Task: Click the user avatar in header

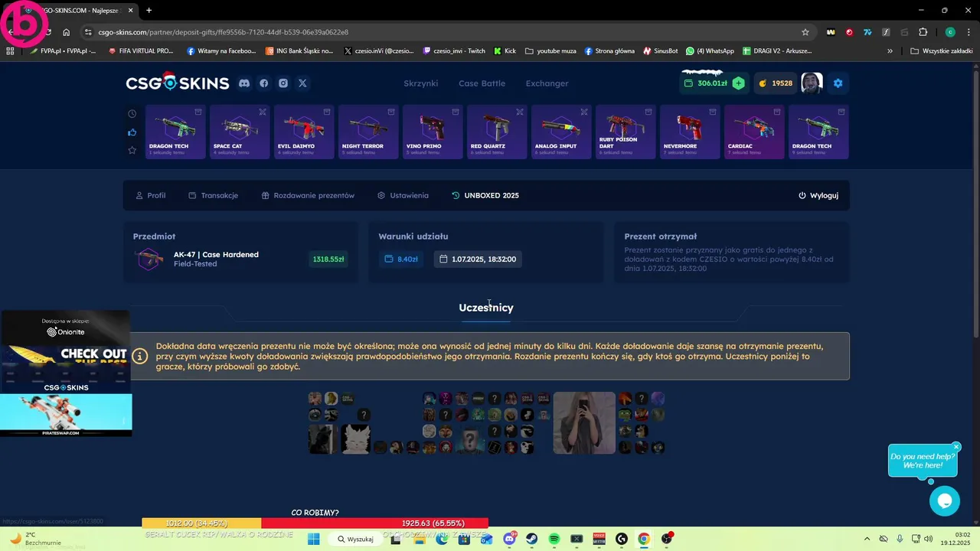Action: pyautogui.click(x=812, y=83)
